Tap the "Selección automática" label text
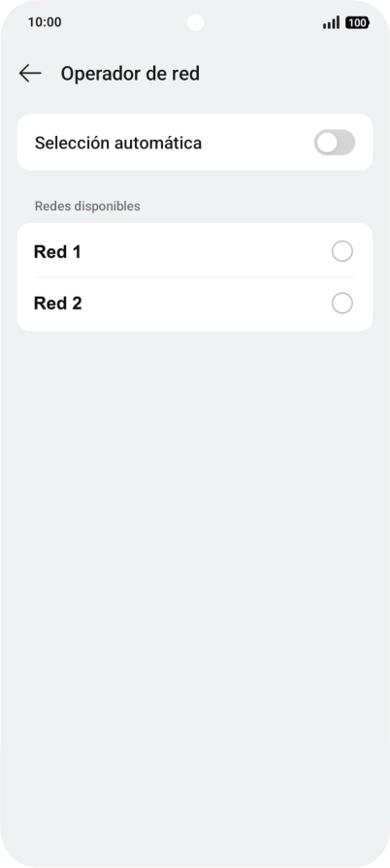The height and width of the screenshot is (868, 390). pyautogui.click(x=118, y=143)
